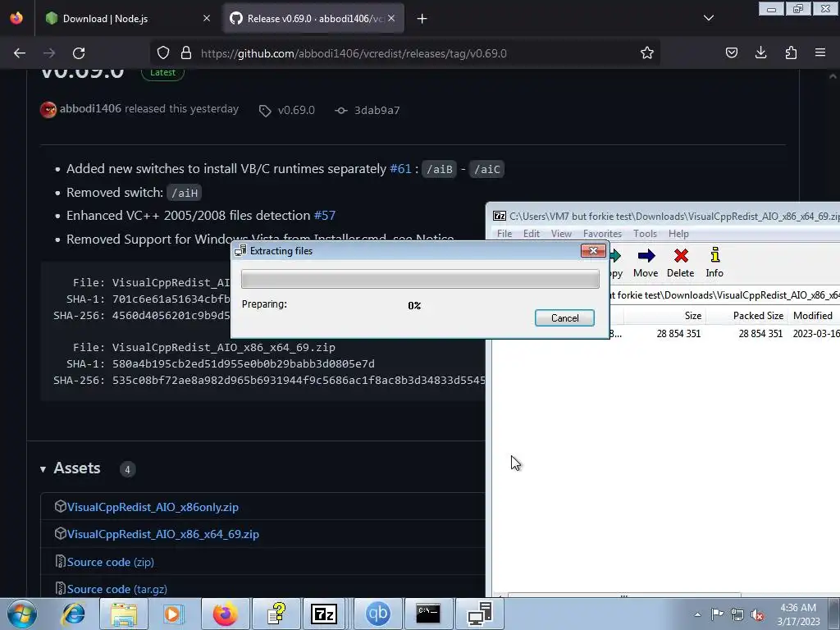
Task: Download Source code (tar.gz)
Action: point(116,589)
